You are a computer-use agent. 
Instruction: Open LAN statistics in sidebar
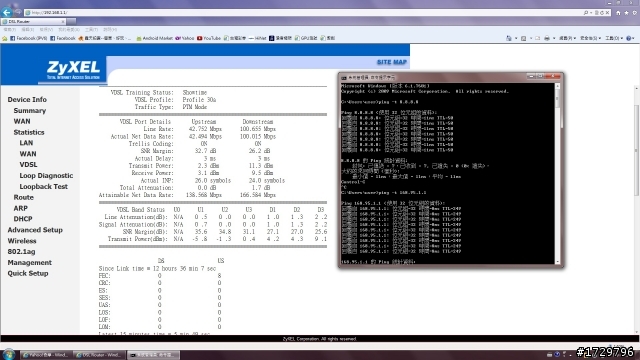tap(26, 143)
